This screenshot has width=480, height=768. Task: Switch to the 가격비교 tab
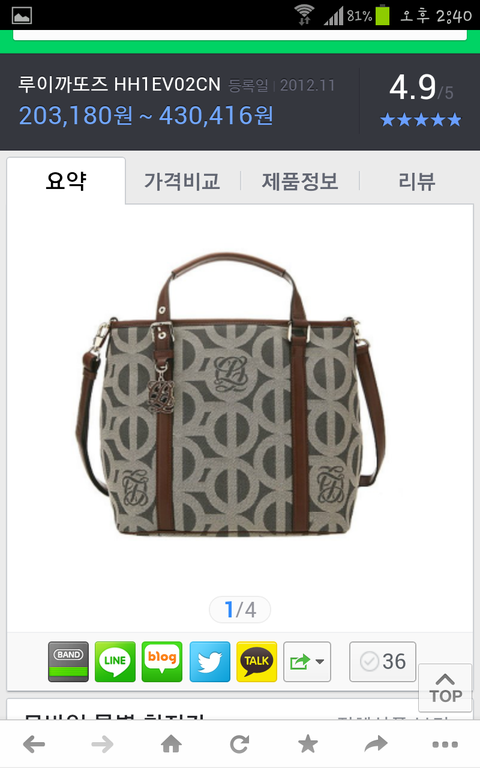coord(182,181)
